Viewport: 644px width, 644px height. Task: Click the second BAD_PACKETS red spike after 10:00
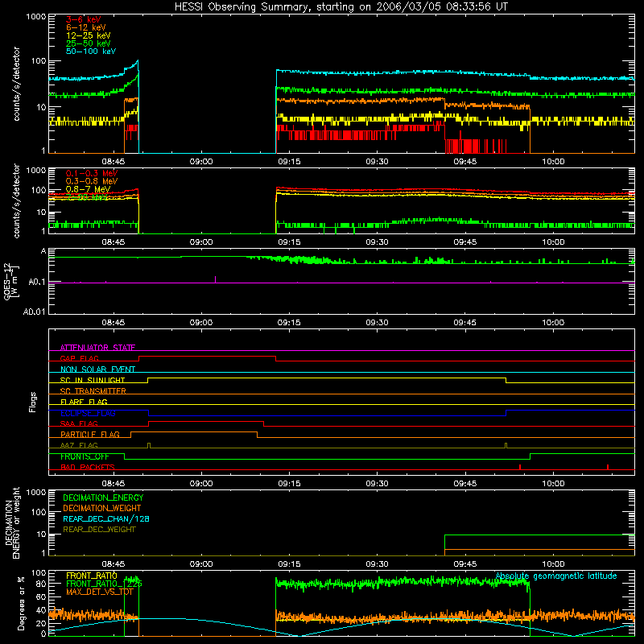pyautogui.click(x=608, y=467)
